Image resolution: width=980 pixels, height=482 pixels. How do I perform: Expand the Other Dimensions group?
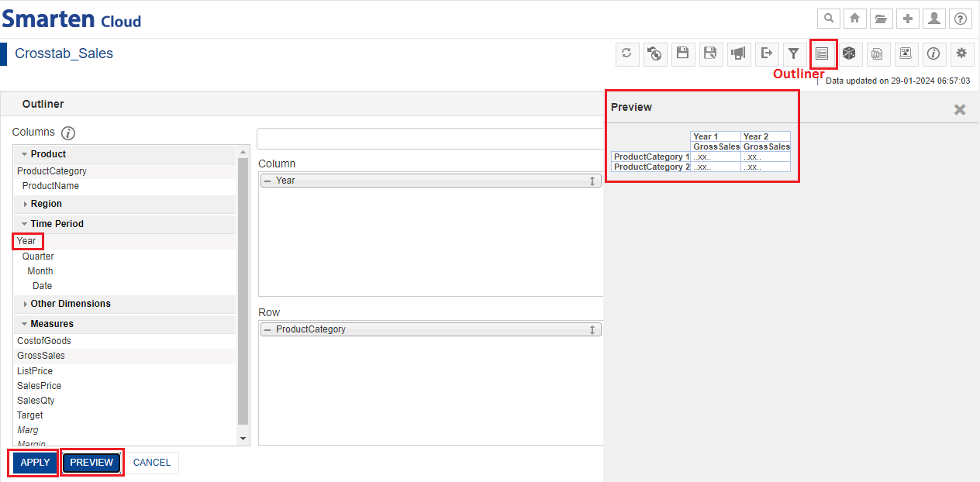click(x=25, y=304)
